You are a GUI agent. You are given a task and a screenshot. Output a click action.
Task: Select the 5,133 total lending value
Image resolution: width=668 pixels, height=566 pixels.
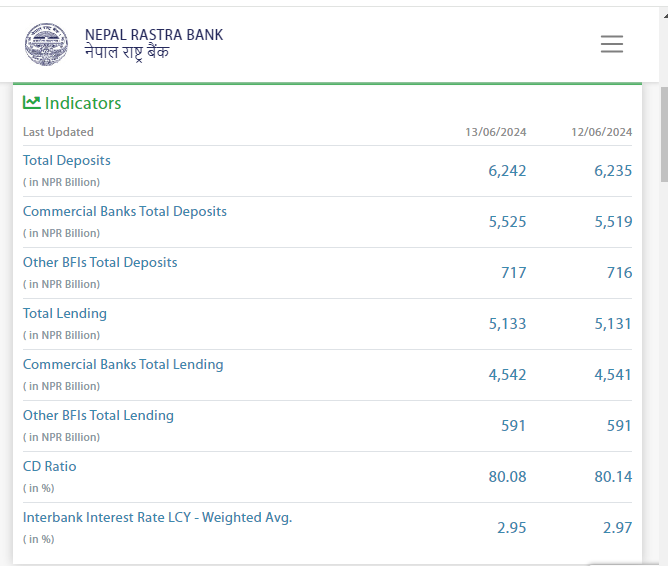[x=507, y=324]
